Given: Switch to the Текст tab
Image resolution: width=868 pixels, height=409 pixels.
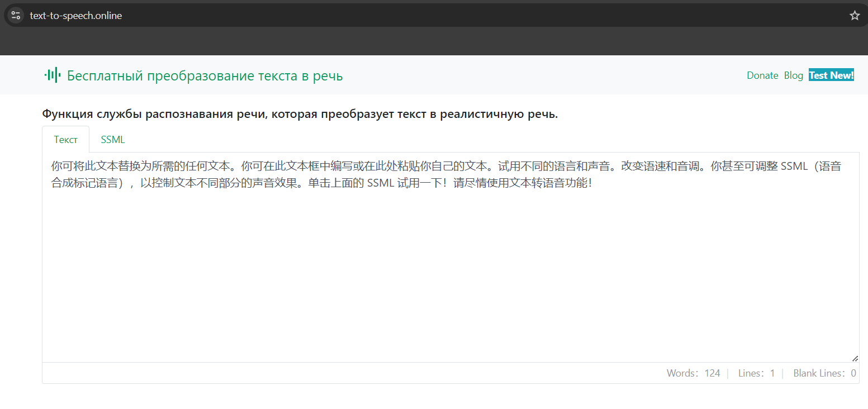Looking at the screenshot, I should (66, 140).
